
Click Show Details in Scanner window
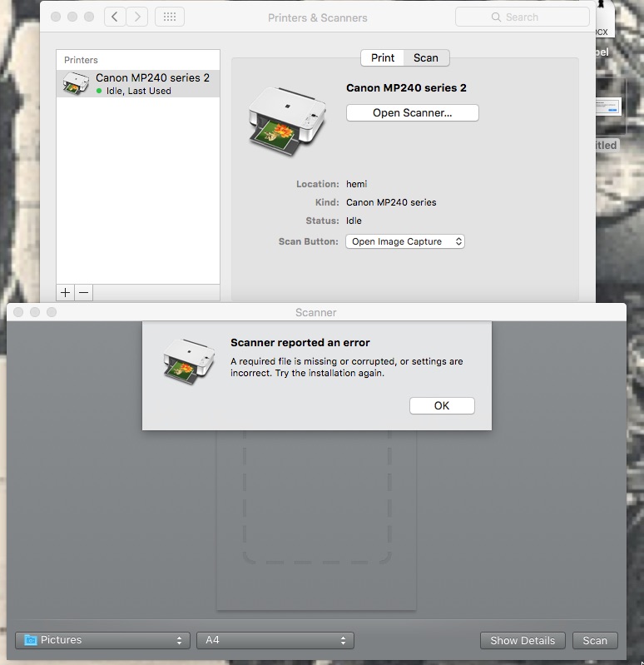click(523, 640)
